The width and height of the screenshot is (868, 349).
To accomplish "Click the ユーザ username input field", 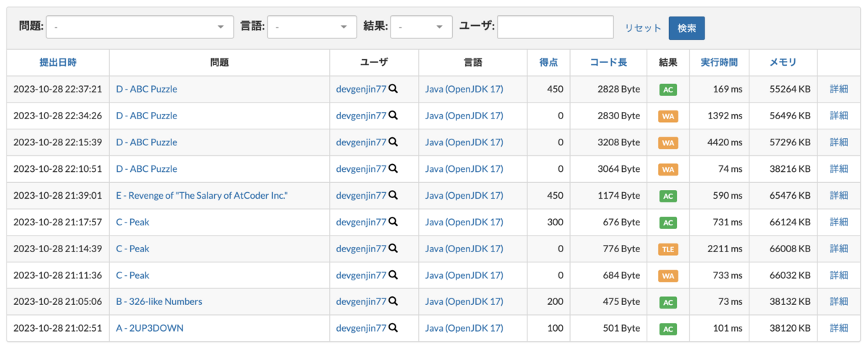I will (556, 27).
